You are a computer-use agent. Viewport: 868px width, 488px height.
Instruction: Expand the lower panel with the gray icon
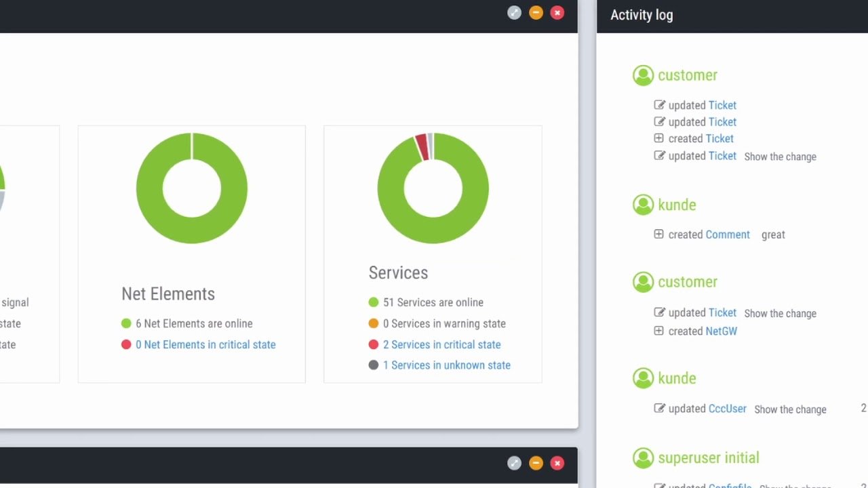pos(514,463)
